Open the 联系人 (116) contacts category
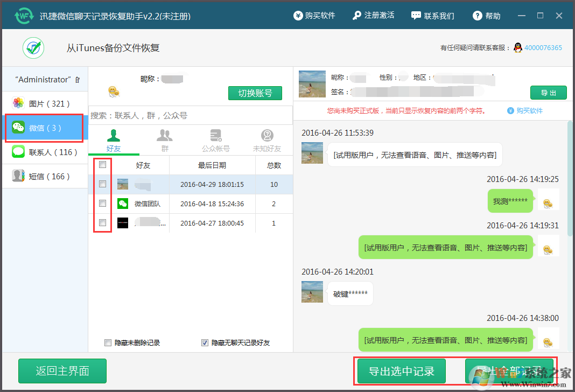The image size is (575, 392). [x=45, y=152]
